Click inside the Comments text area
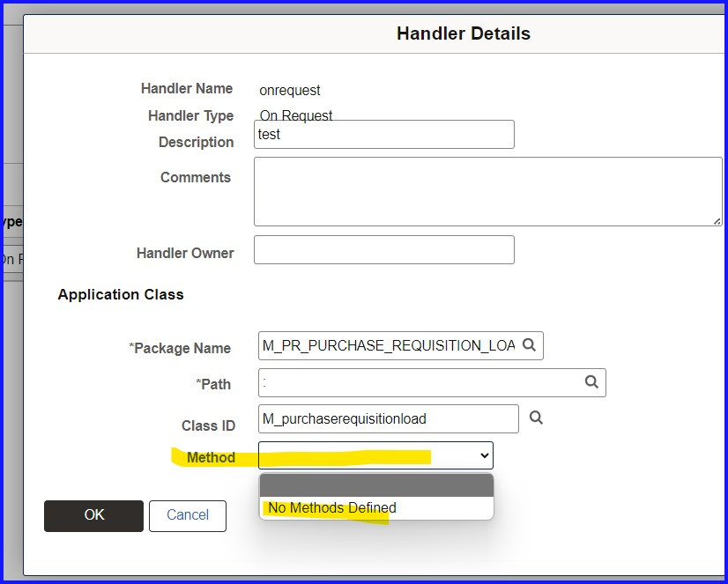This screenshot has width=728, height=584. tap(488, 191)
